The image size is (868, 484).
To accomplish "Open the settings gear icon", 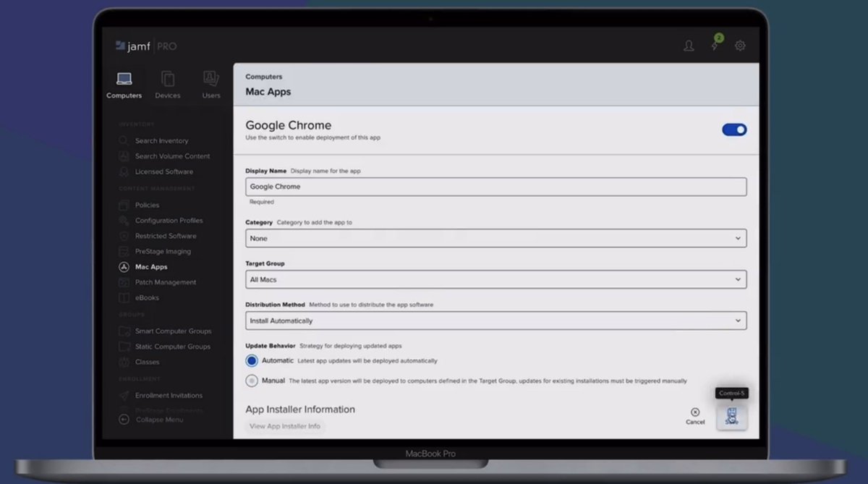I will click(x=740, y=46).
